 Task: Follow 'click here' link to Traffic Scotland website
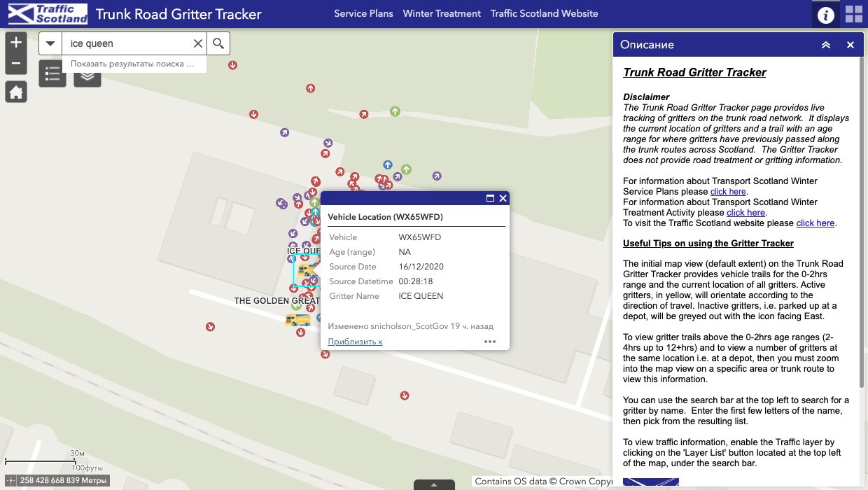[x=815, y=223]
